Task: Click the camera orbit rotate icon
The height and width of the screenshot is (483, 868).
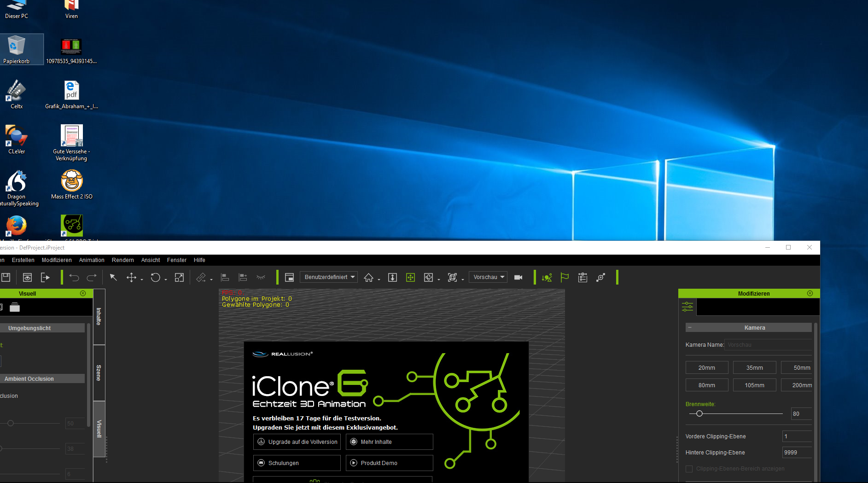Action: click(428, 277)
